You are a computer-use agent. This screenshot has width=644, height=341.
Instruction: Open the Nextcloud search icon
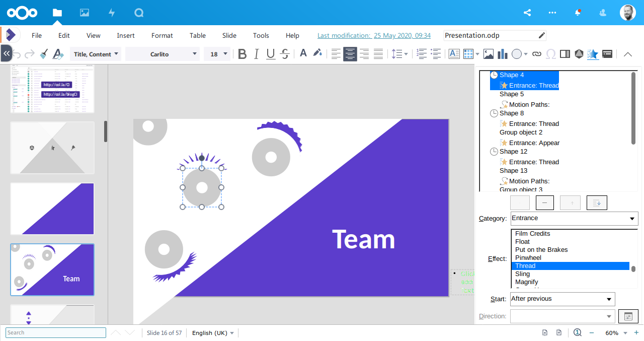[x=138, y=12]
